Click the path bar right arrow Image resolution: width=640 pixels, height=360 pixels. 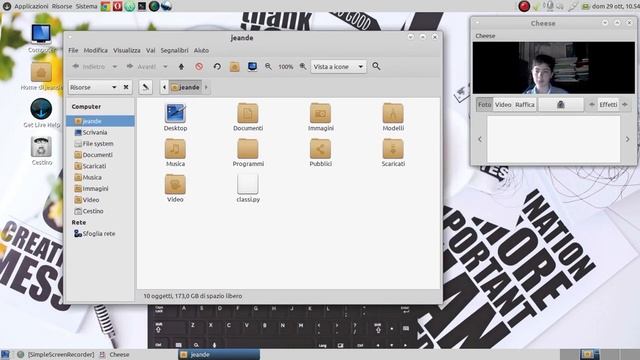point(206,87)
